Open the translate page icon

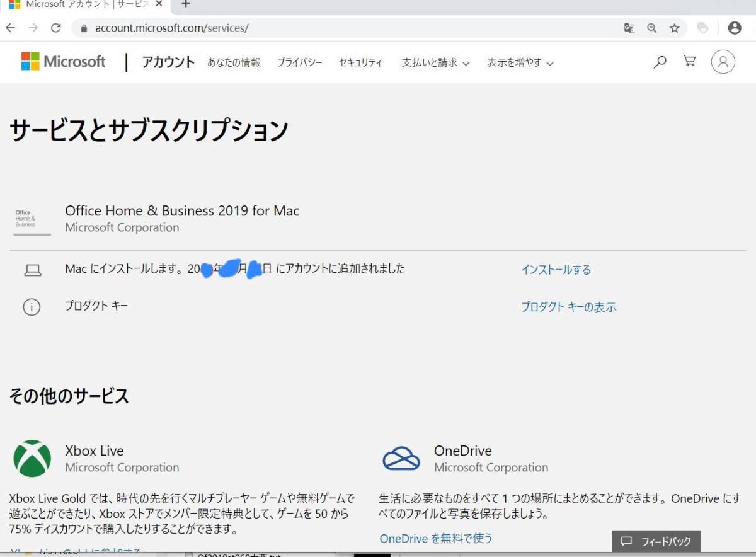(629, 28)
